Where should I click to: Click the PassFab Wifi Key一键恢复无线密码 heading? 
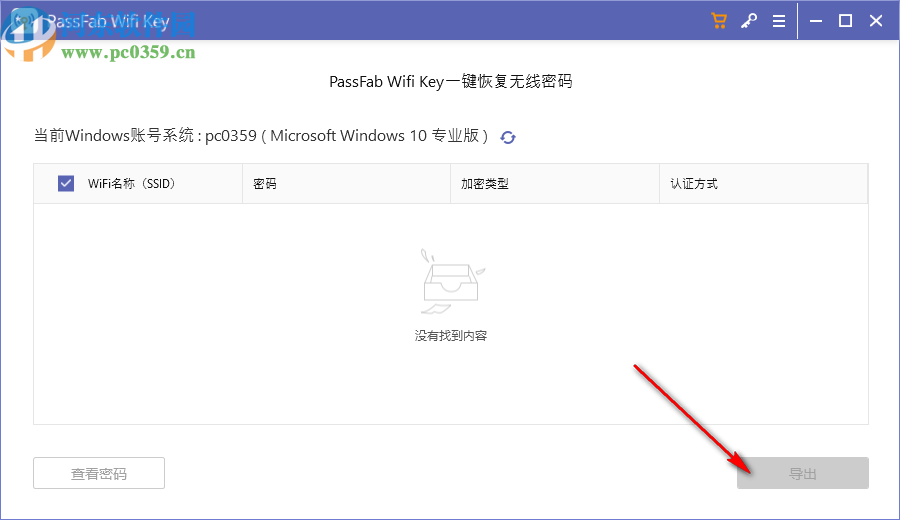[451, 82]
